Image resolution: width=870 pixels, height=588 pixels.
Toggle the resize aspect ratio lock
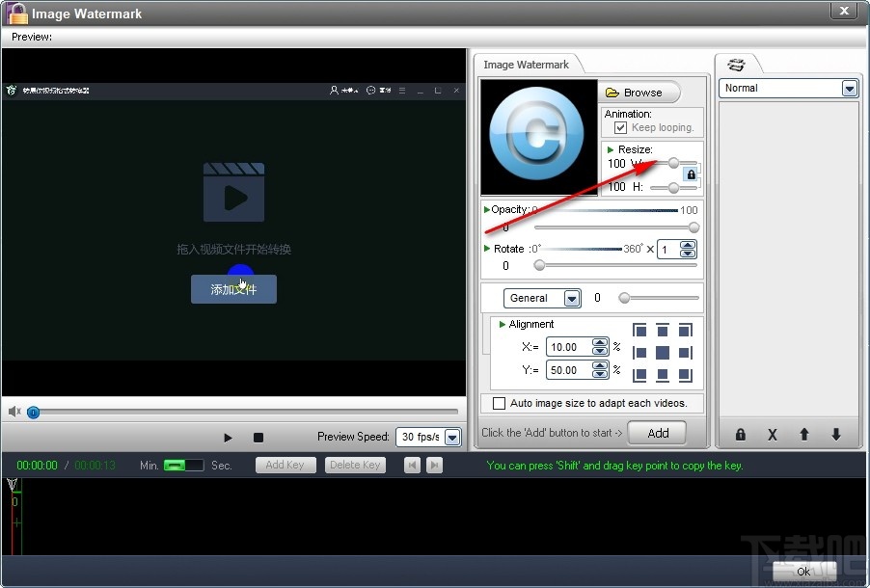(x=691, y=174)
